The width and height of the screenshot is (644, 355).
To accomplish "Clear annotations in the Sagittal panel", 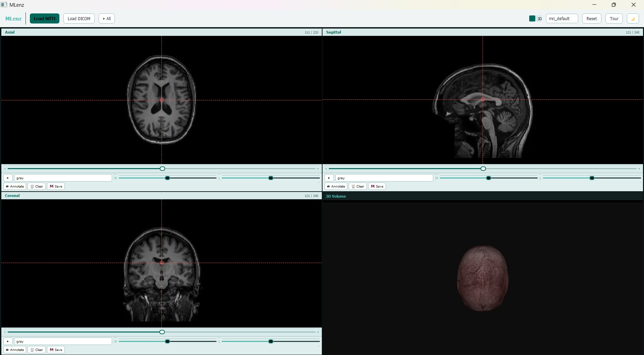I will (358, 186).
